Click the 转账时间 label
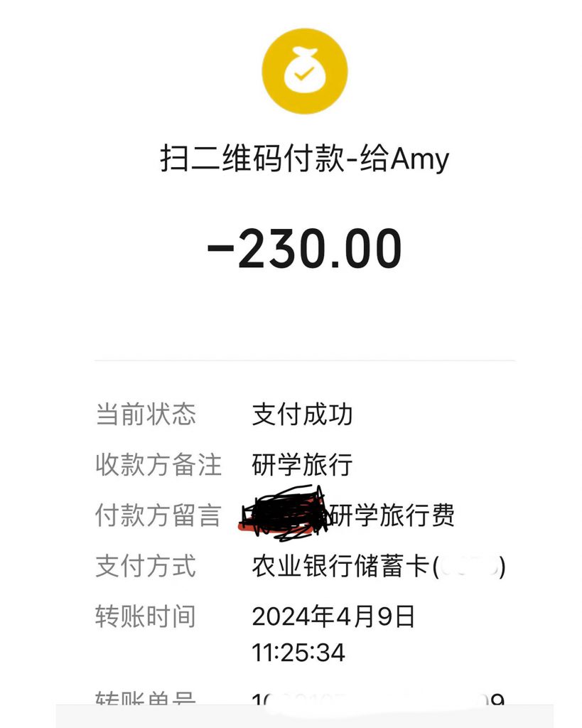Viewport: 582px width, 728px height. [146, 617]
